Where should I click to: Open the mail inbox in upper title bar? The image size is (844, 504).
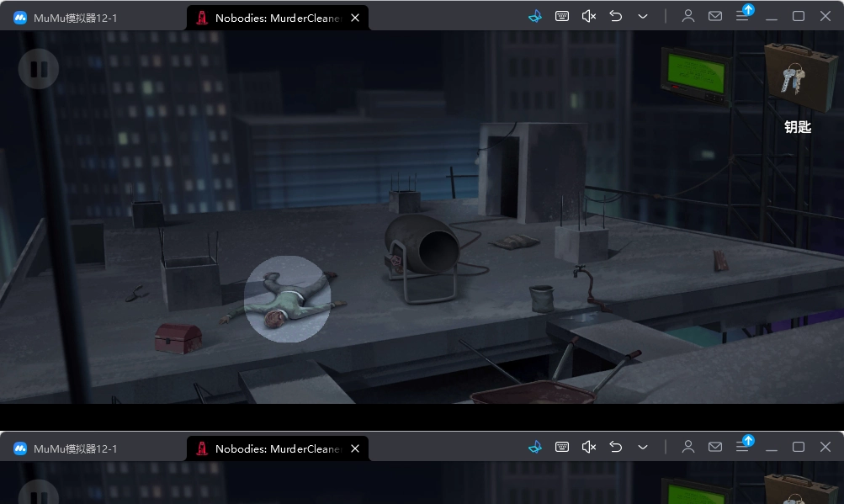[x=714, y=16]
